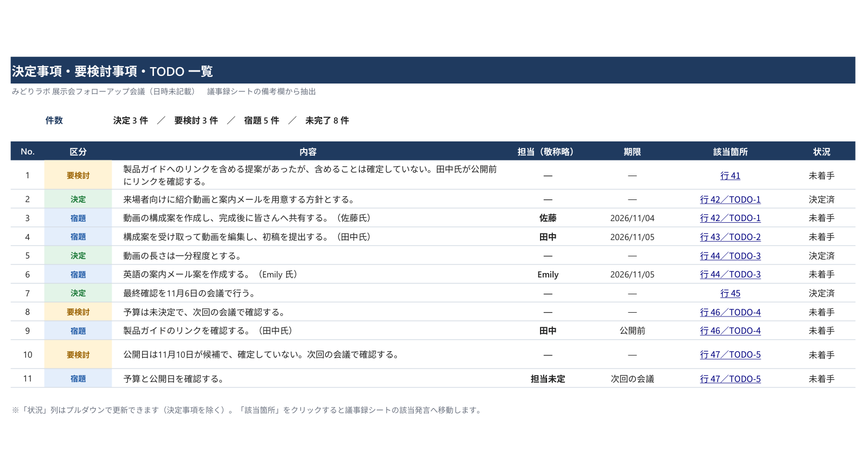Click the 行 43／TODO-2 link
Screen dimensions: 868x459
tap(730, 237)
